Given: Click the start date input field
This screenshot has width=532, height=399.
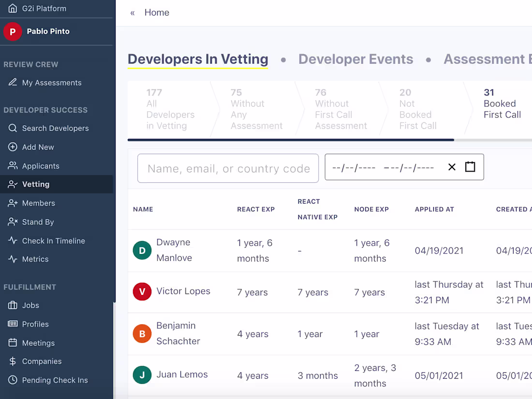Looking at the screenshot, I should pos(354,167).
